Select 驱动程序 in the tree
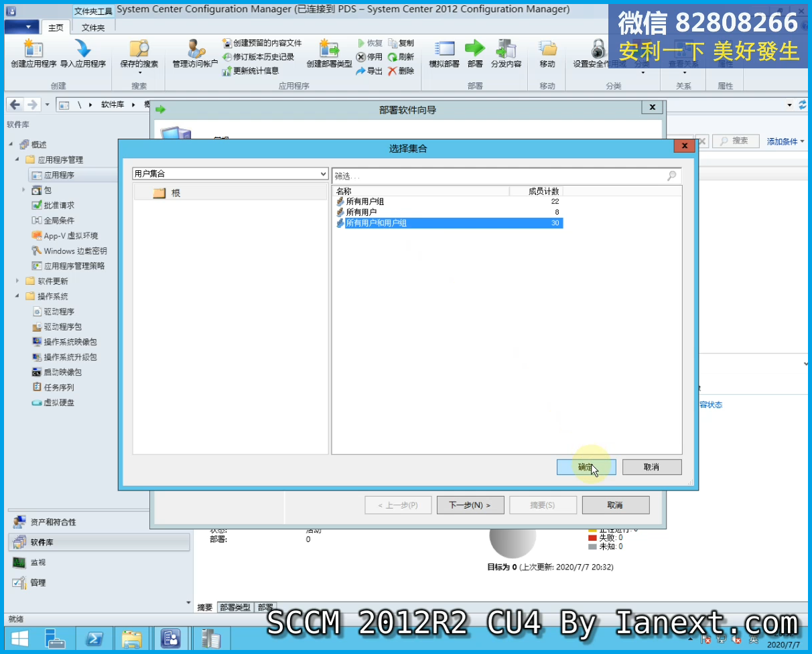 click(54, 312)
